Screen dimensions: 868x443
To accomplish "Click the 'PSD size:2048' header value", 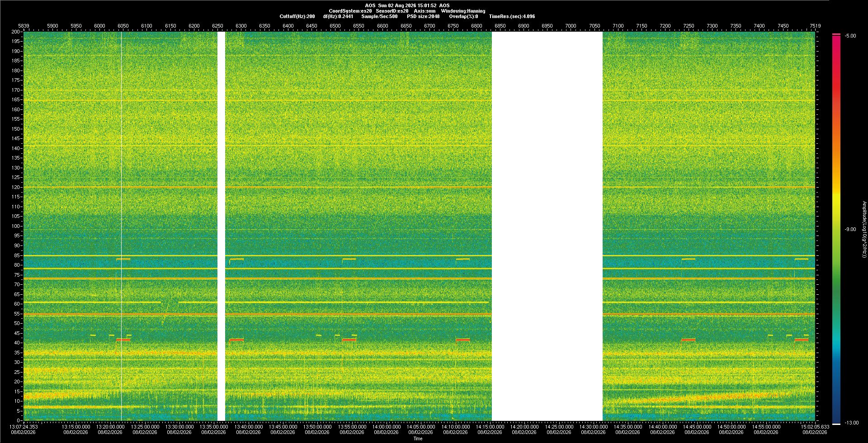I will 423,16.
